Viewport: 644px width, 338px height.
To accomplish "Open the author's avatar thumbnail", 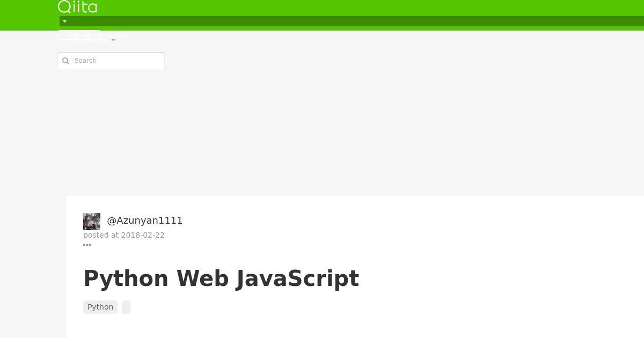I will click(92, 222).
